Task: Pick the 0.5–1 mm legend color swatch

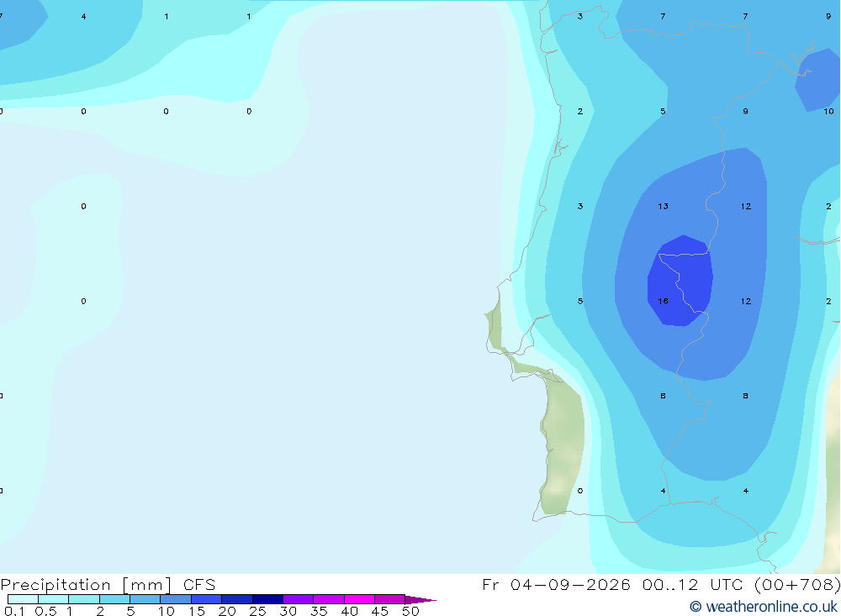Action: (54, 599)
